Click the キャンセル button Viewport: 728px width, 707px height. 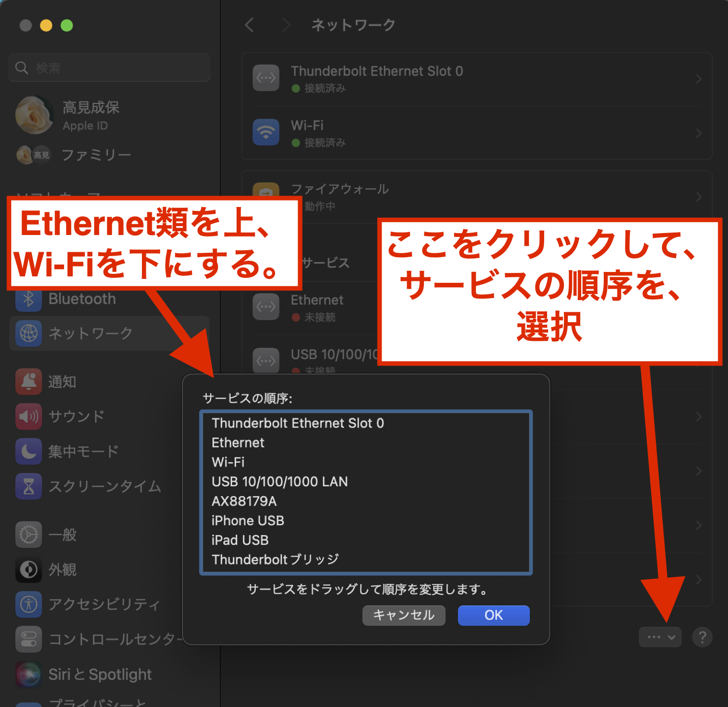point(404,615)
